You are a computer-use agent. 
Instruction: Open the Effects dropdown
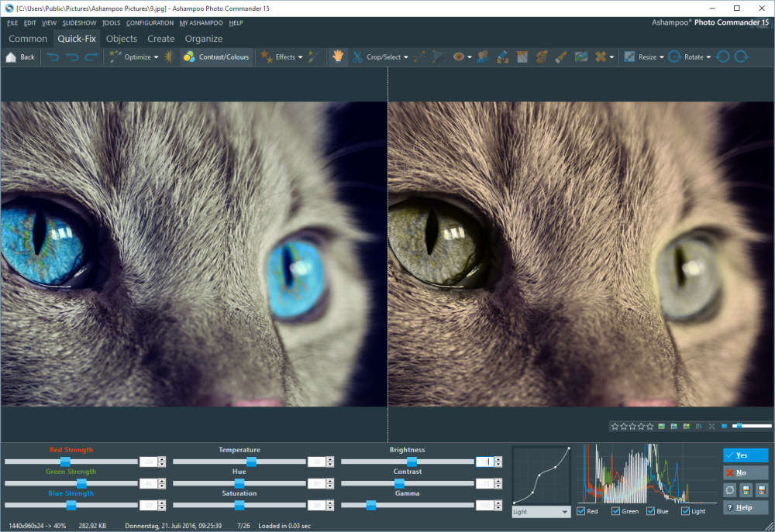[300, 57]
